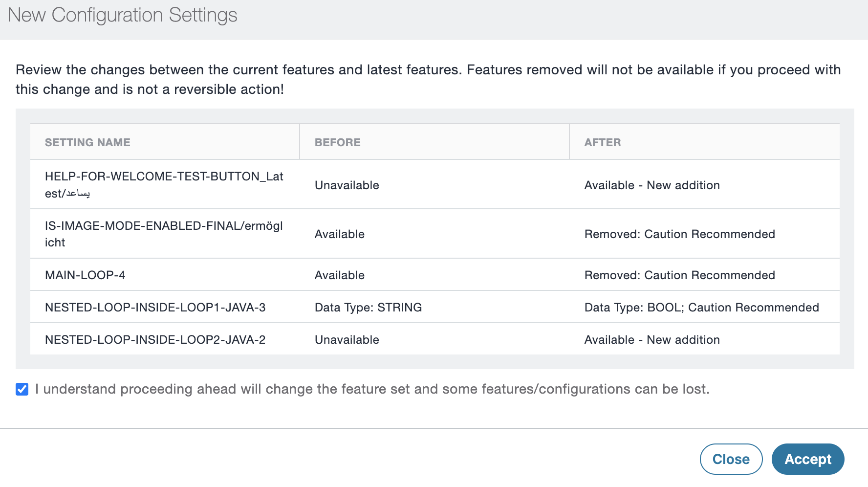Screen dimensions: 868x487
Task: Select the NESTED-LOOP-INSIDE-LOOP1-JAVA-3 row
Action: click(155, 307)
